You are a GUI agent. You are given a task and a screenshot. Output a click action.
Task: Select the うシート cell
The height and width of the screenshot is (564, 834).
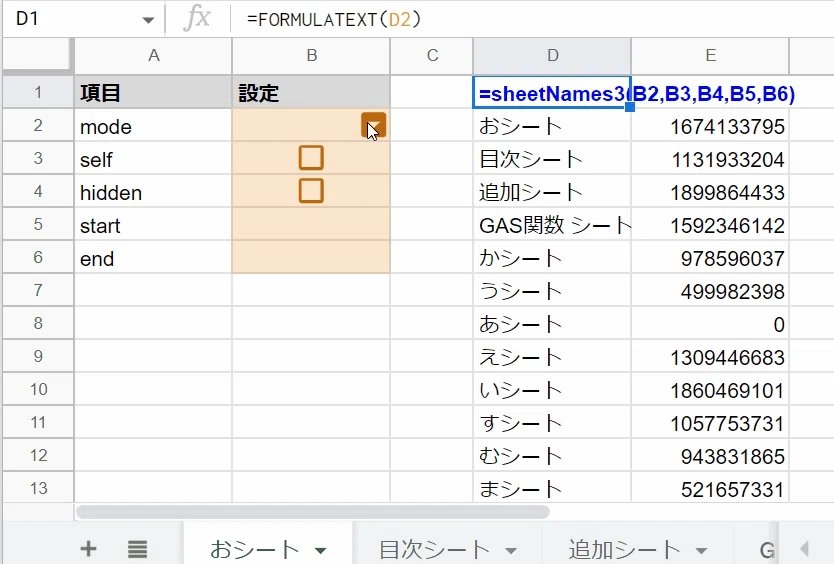coord(552,290)
